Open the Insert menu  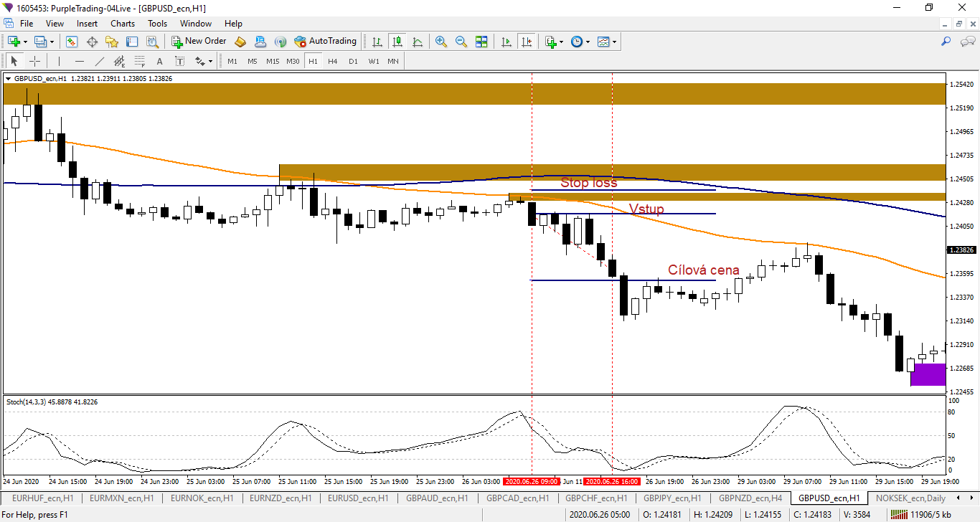pos(88,24)
